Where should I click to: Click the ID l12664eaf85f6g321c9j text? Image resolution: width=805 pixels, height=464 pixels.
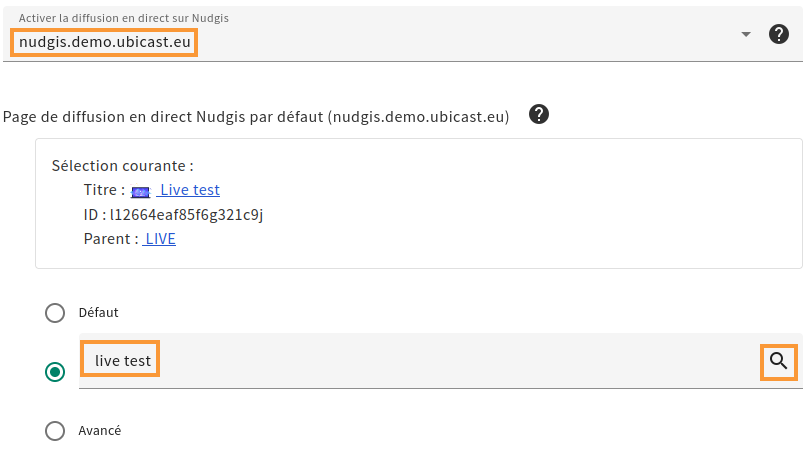click(174, 215)
